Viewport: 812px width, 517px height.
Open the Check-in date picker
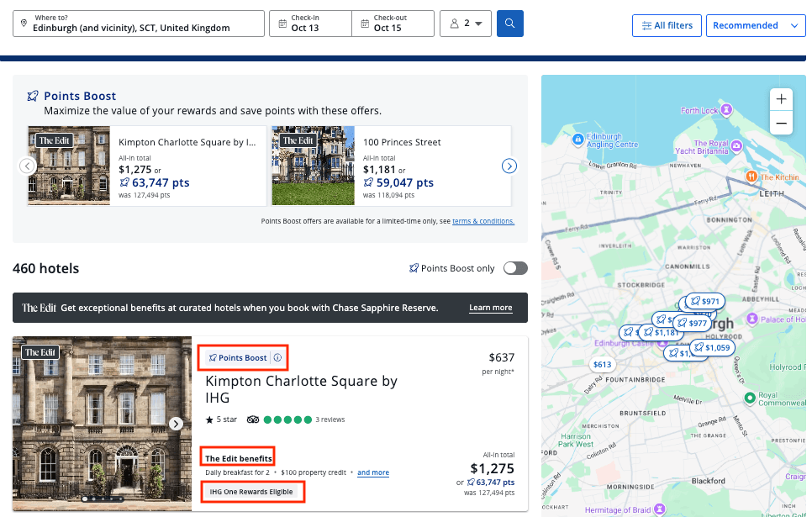click(x=310, y=24)
